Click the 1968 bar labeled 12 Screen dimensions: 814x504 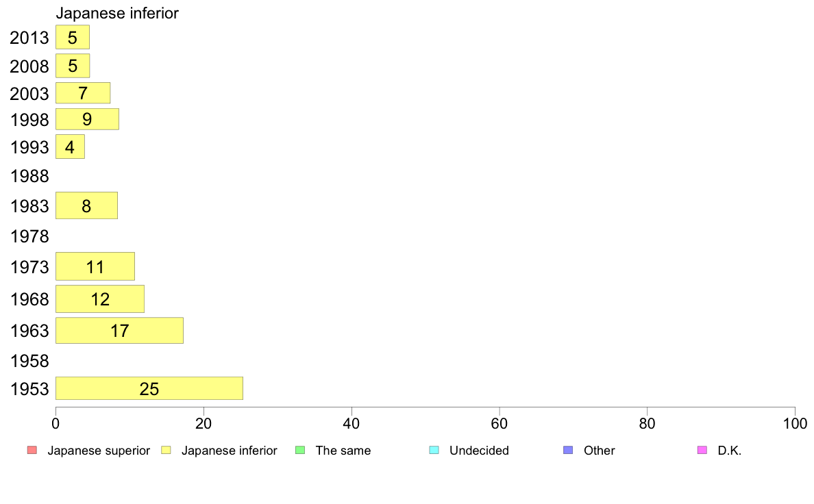(x=99, y=299)
